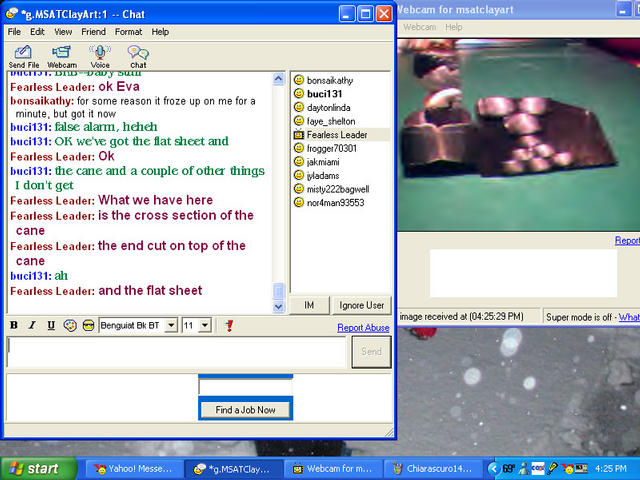Toggle underline text formatting
Image resolution: width=640 pixels, height=480 pixels.
[x=51, y=325]
